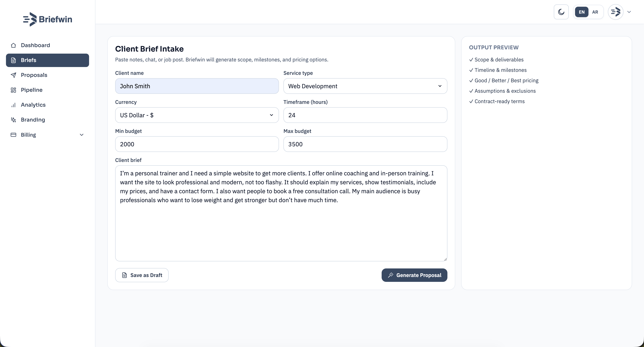Image resolution: width=644 pixels, height=347 pixels.
Task: Click the 'Client name' label
Action: [129, 73]
